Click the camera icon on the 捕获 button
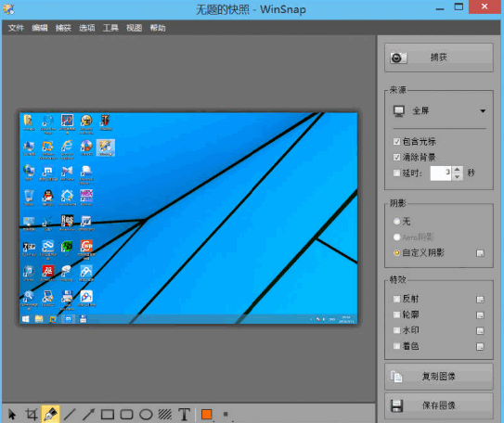The image size is (504, 423). tap(398, 58)
